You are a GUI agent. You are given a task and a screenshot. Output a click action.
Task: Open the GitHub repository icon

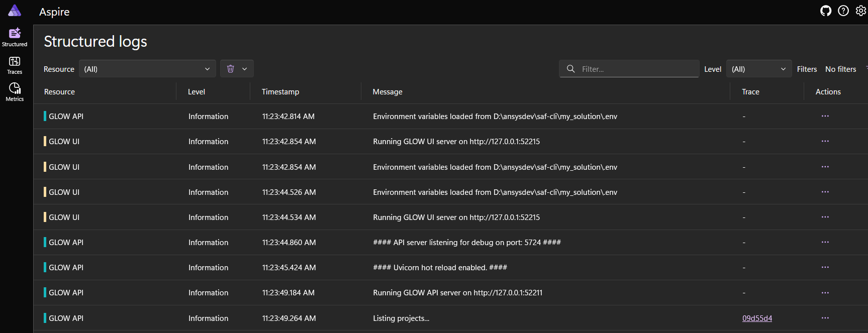826,11
